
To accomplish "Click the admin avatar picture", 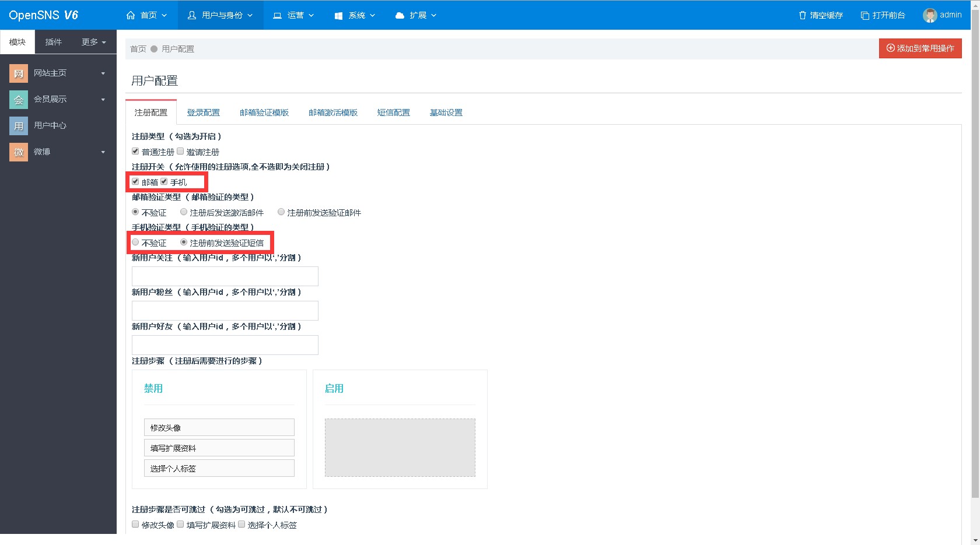I will [x=930, y=15].
